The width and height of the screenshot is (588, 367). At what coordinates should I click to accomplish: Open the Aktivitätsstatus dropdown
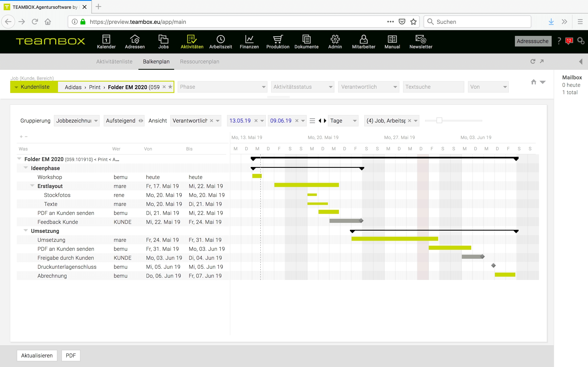click(x=303, y=87)
